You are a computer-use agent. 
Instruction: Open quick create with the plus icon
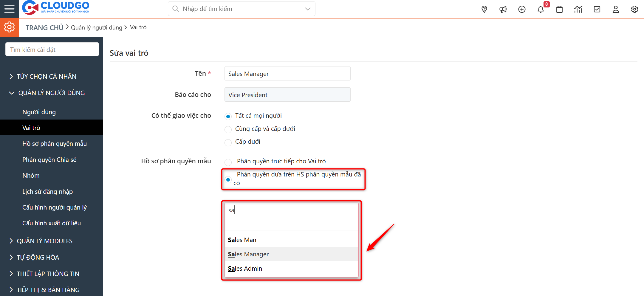click(522, 9)
